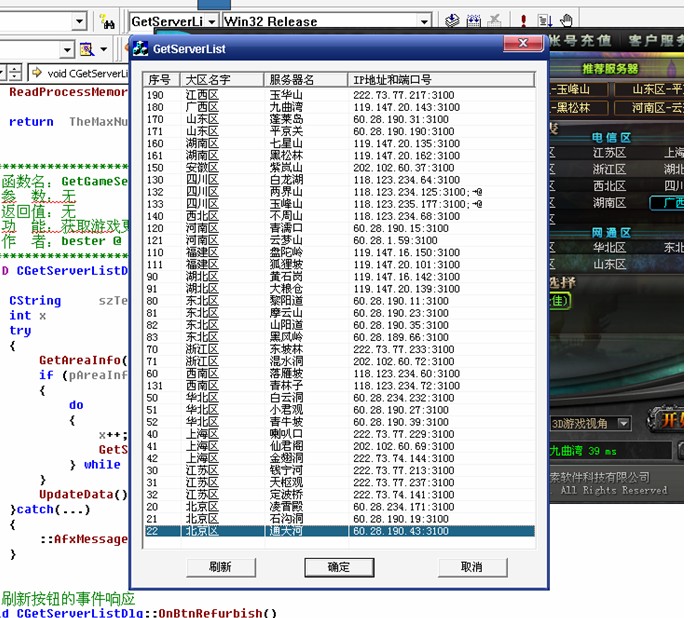The image size is (688, 618).
Task: Select recommended server 黑松林 in launcher
Action: click(x=578, y=108)
